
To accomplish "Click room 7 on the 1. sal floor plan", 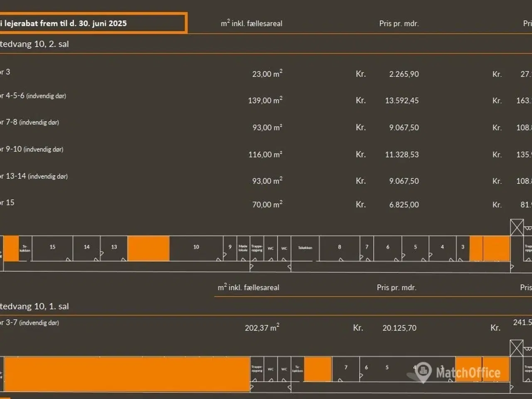I will [346, 369].
